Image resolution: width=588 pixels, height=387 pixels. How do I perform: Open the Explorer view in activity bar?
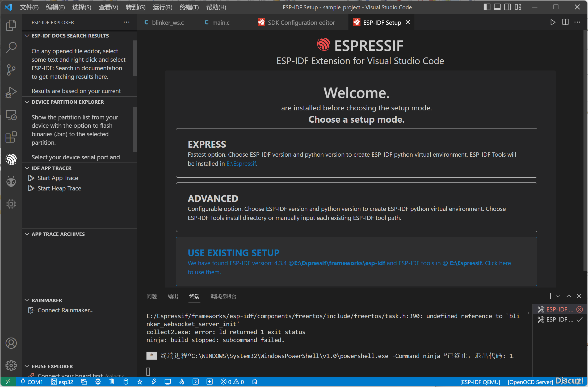11,25
